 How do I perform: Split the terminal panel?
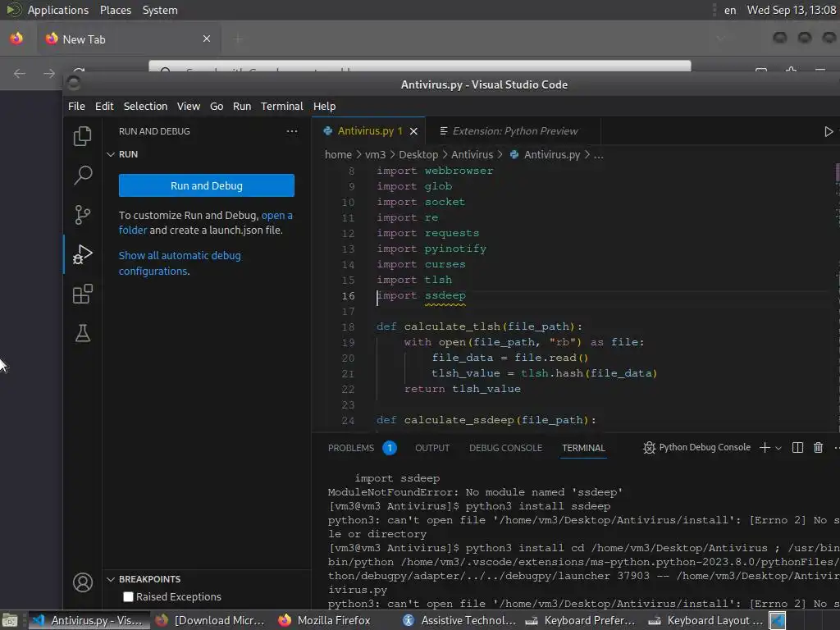797,448
